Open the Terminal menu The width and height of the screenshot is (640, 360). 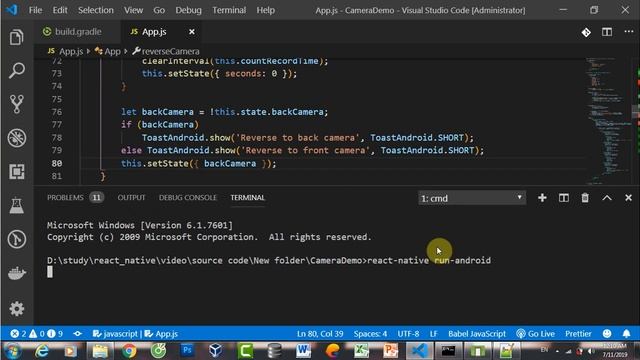tap(229, 10)
